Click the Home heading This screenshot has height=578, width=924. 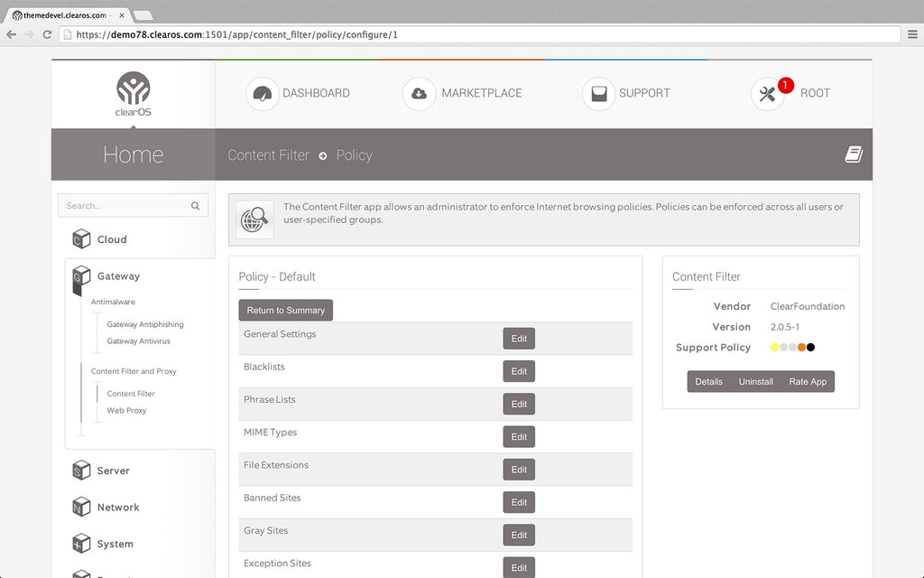(134, 154)
